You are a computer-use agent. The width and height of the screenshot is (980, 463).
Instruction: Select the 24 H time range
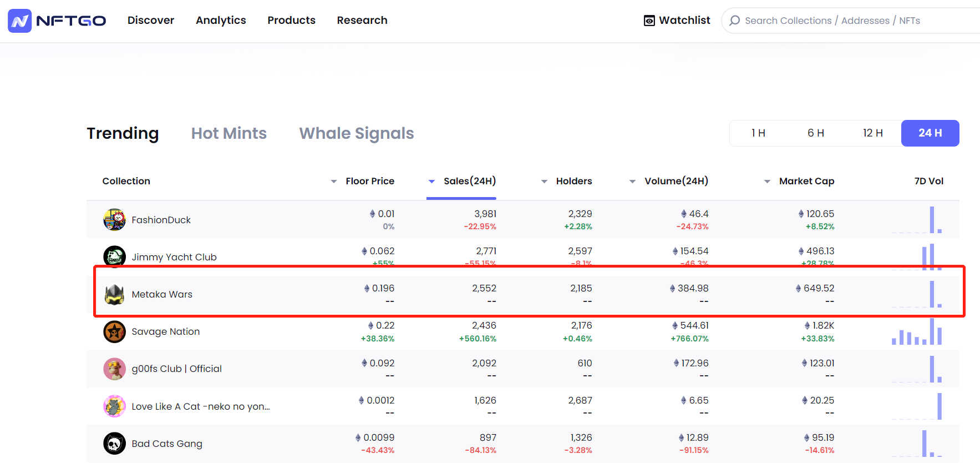[x=930, y=133]
